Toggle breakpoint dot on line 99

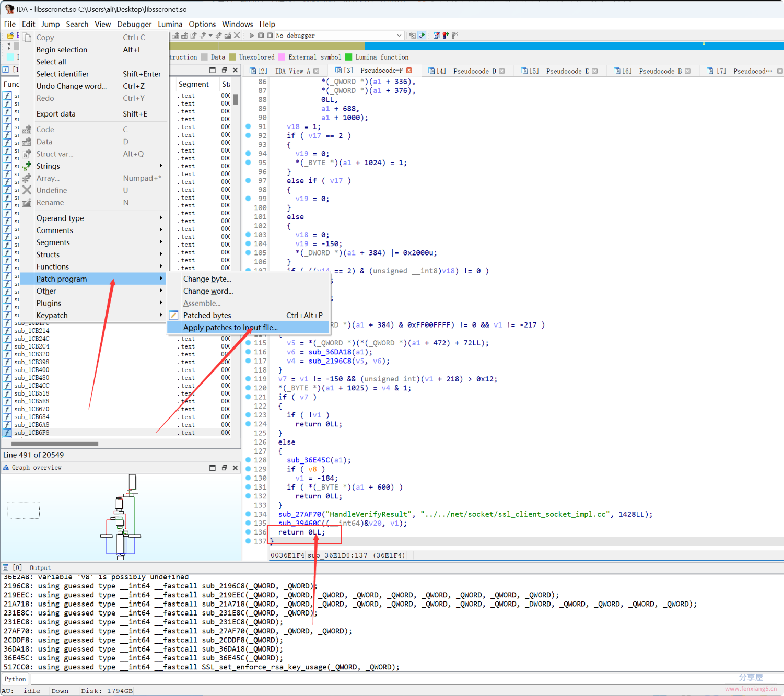coord(248,199)
